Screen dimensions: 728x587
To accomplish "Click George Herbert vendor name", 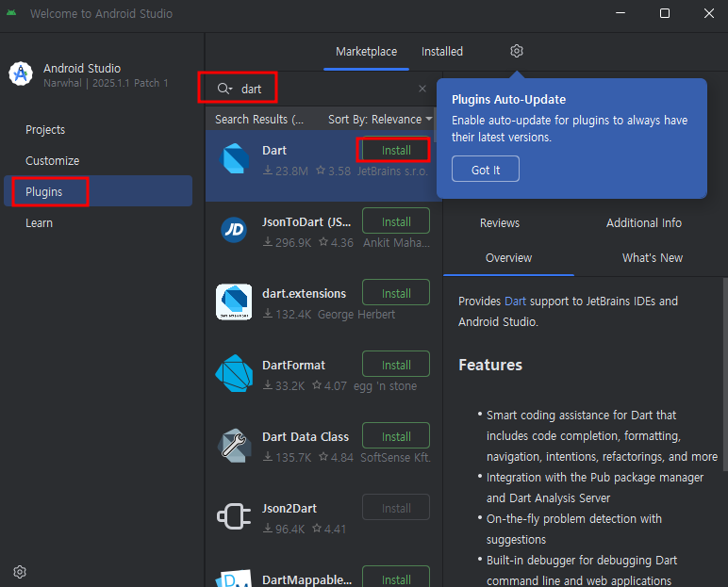I will pos(356,315).
